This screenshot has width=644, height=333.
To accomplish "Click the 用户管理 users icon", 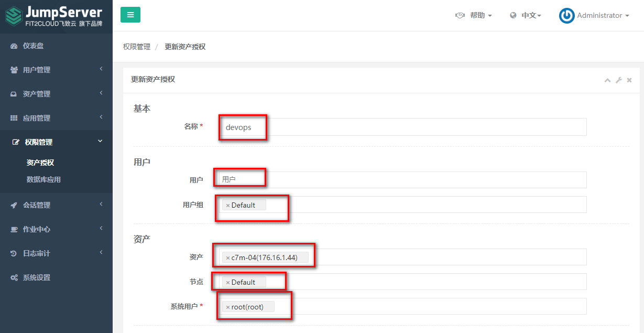I will click(x=14, y=70).
